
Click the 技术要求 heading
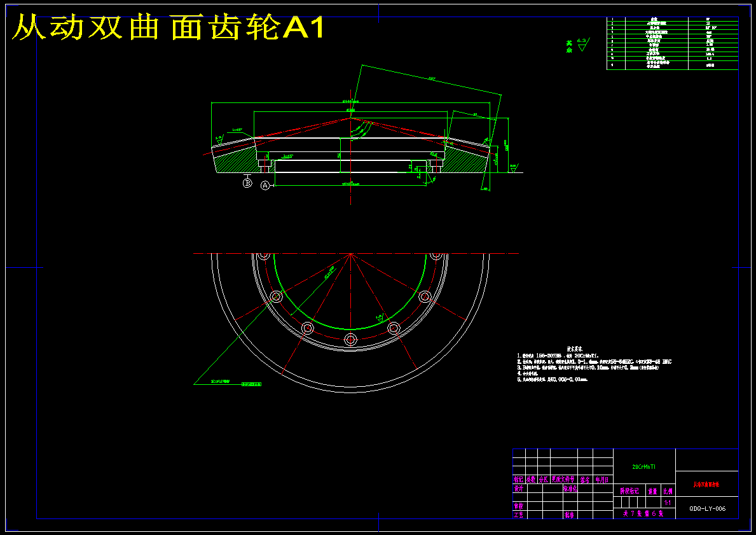[x=574, y=349]
